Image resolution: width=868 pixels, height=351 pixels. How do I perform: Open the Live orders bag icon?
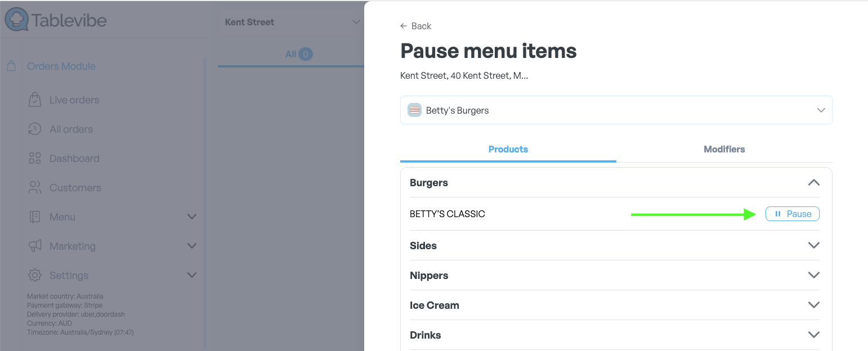[35, 100]
